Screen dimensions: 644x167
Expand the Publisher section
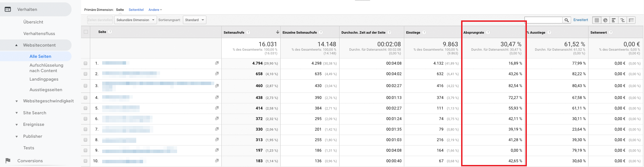pos(16,136)
